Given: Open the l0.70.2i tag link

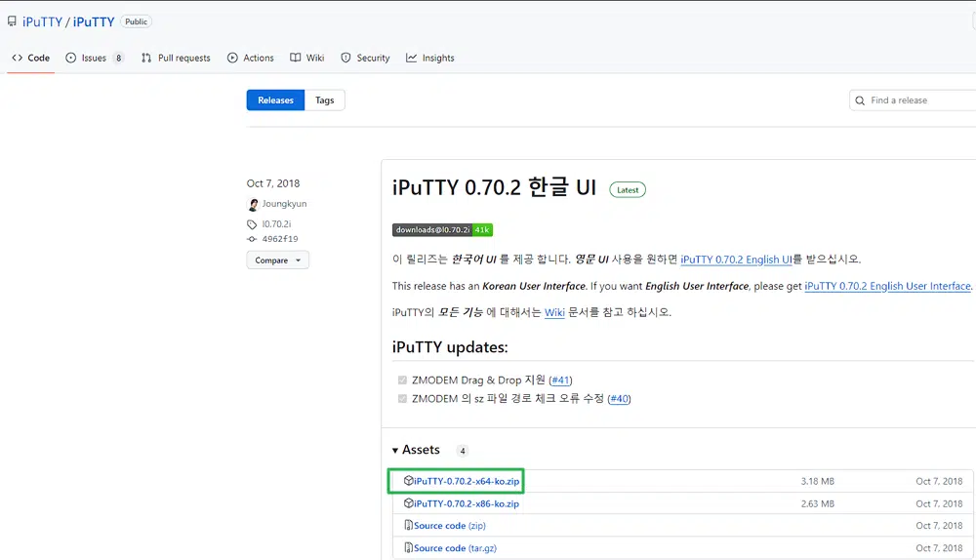Looking at the screenshot, I should pos(276,224).
